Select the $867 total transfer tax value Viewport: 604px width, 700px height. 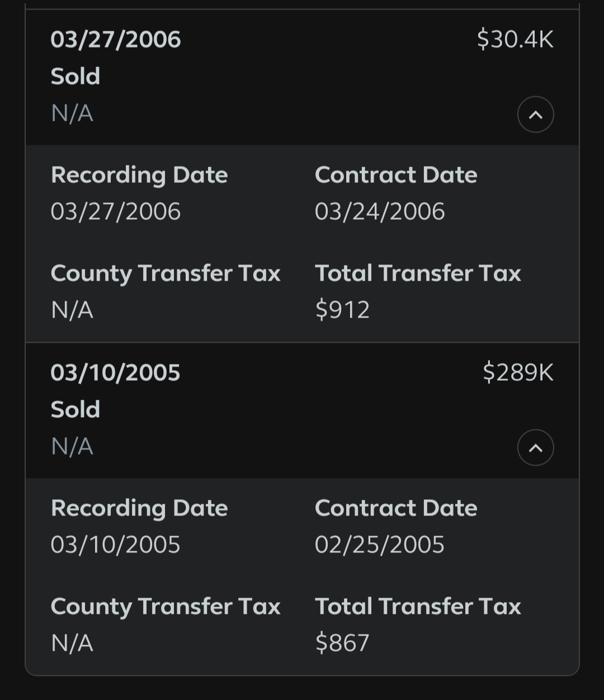tap(342, 643)
